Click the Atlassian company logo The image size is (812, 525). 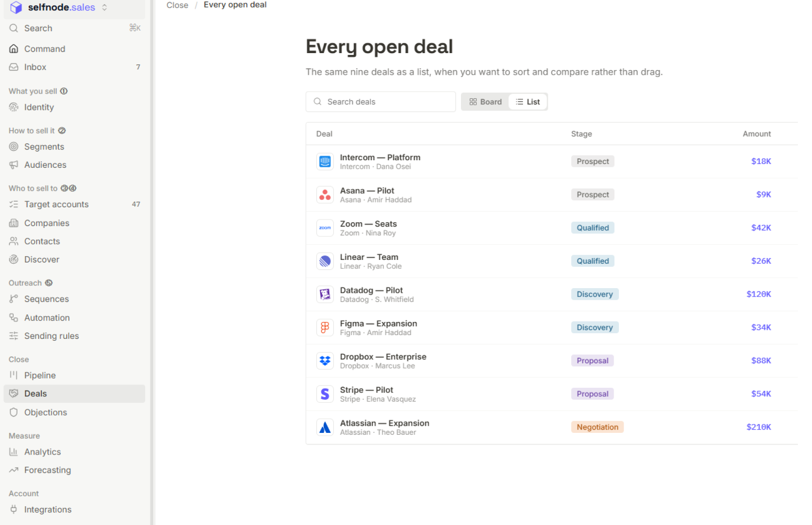coord(325,427)
